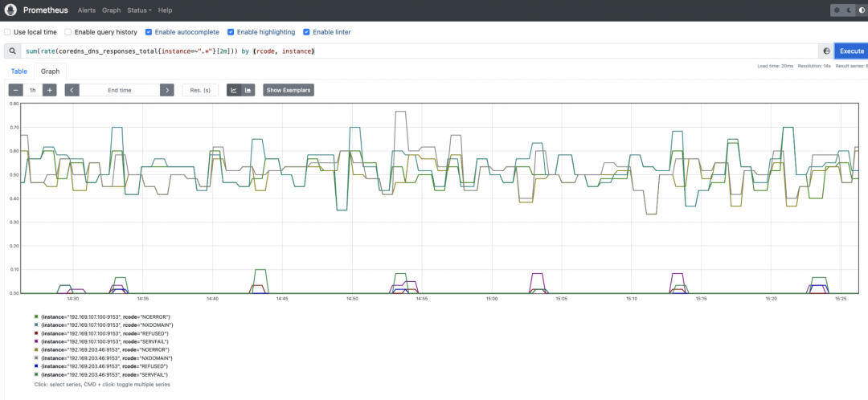The height and width of the screenshot is (400, 868).
Task: Show the stacked graph icon
Action: coord(248,90)
